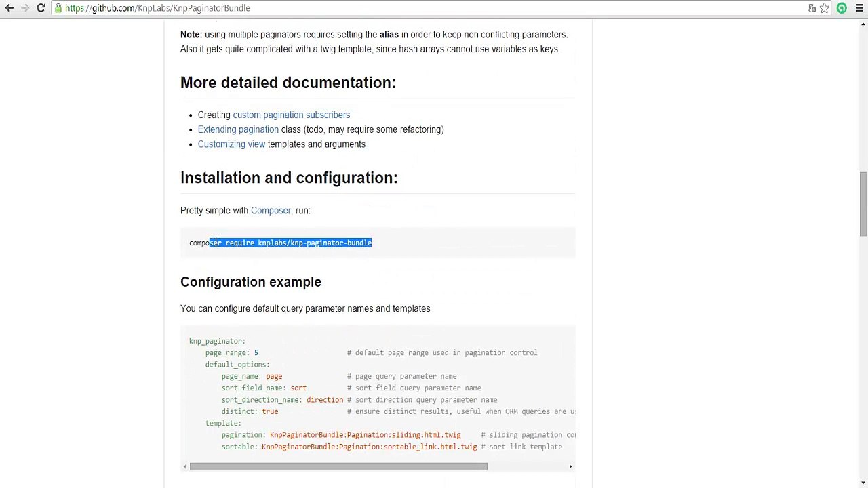Click the 'distinct: true' code line
This screenshot has width=868, height=488.
[250, 411]
